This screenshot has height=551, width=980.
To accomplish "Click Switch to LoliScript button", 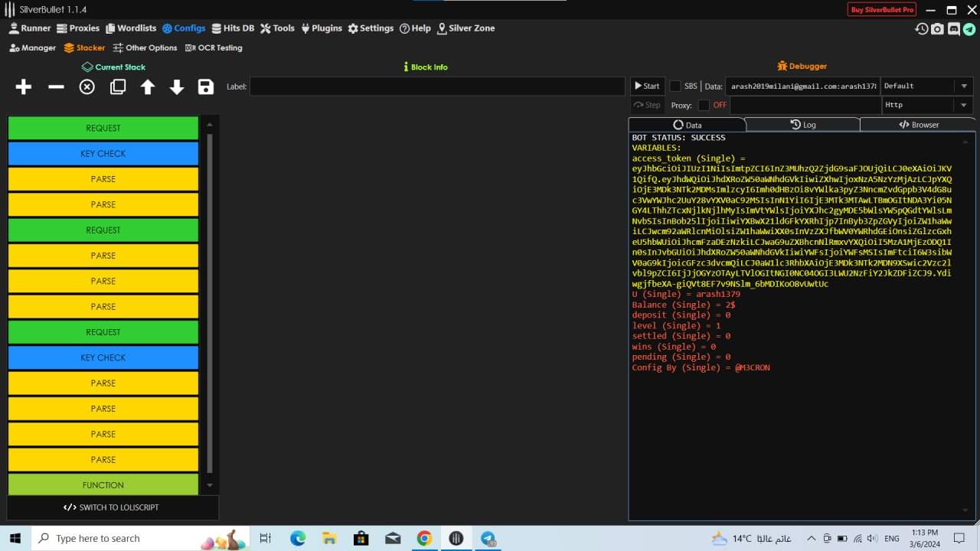I will click(112, 507).
